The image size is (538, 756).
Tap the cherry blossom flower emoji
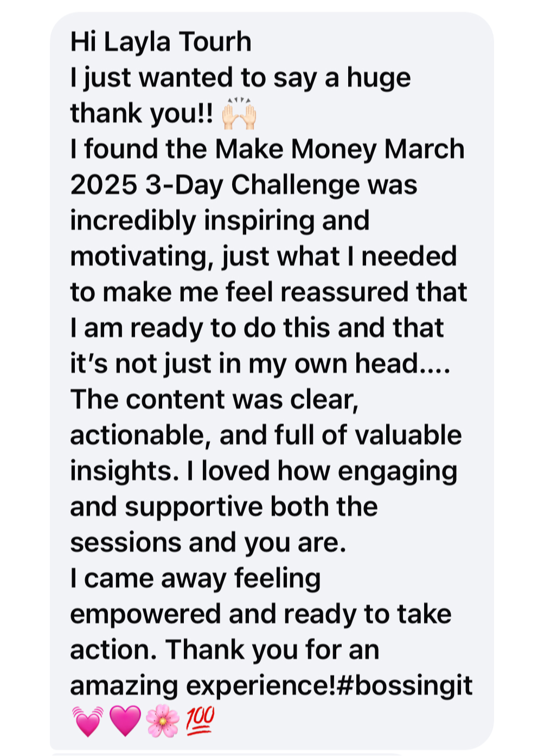163,721
